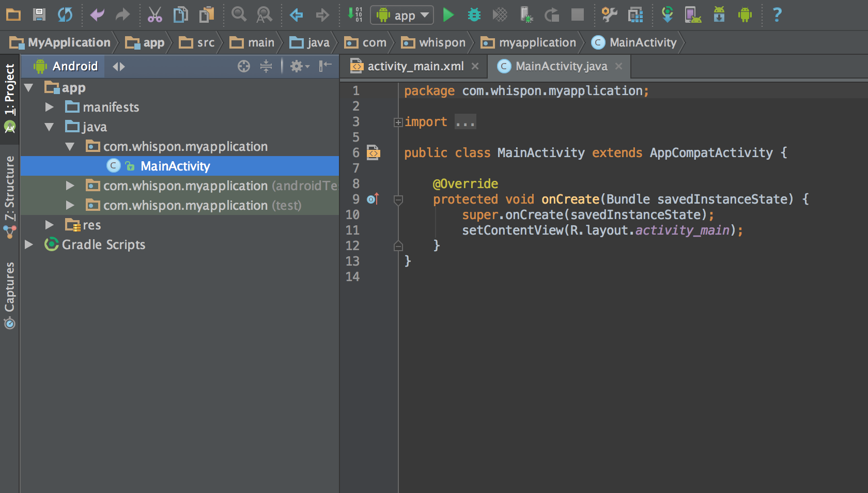Click the Synchronize refresh icon
The height and width of the screenshot is (493, 868).
pyautogui.click(x=65, y=14)
